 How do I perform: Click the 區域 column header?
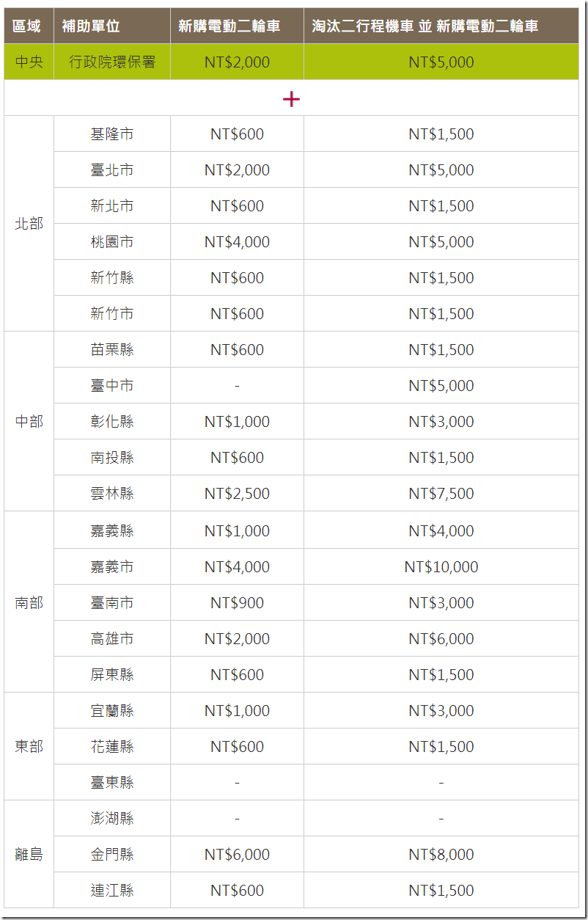(x=27, y=26)
